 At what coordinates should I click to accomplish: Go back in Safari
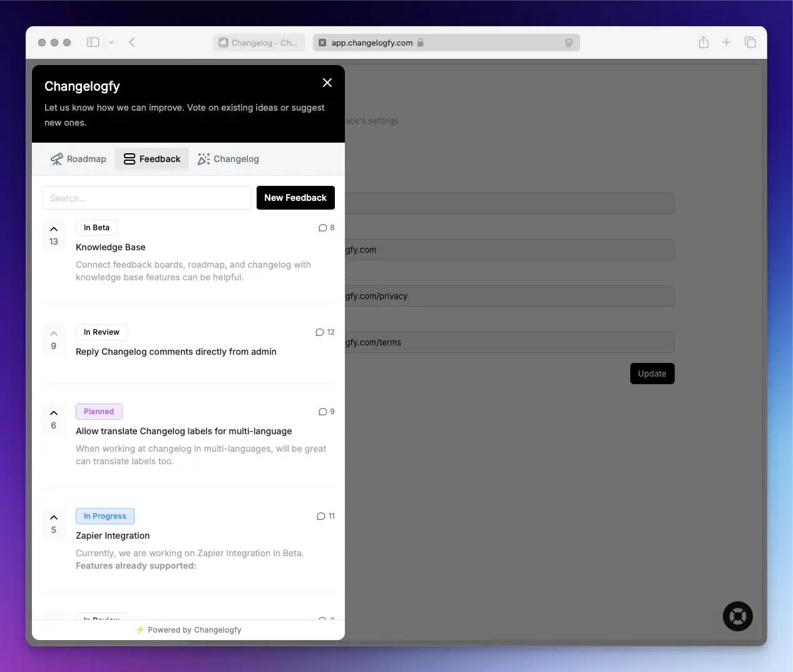(132, 43)
